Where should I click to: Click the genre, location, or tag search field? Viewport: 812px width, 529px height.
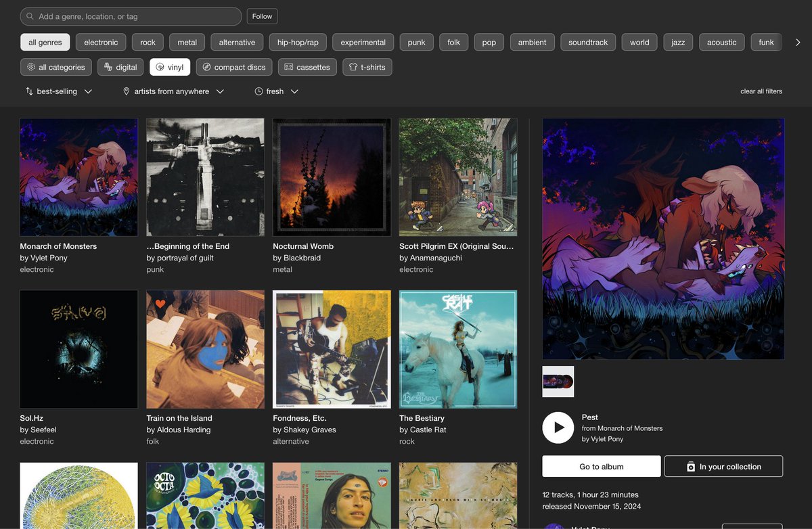pos(131,16)
